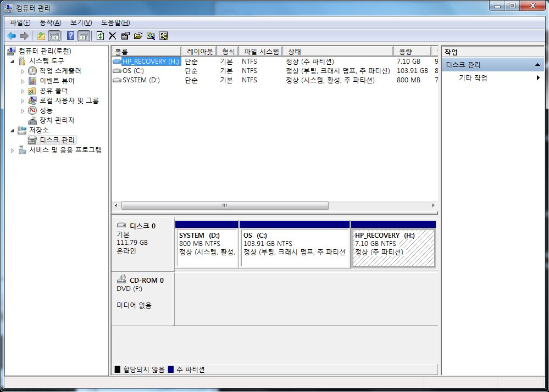Open the 동작(A) menu
This screenshot has height=392, width=549.
point(50,23)
